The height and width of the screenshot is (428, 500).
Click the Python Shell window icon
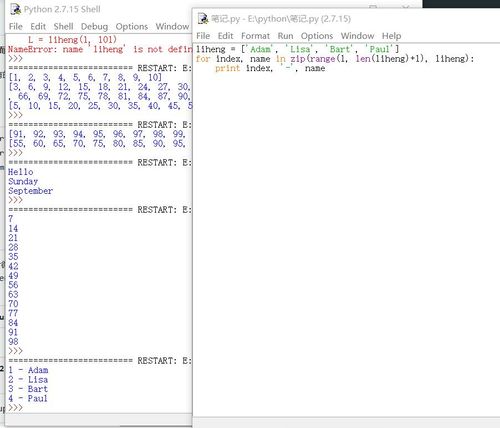point(15,9)
